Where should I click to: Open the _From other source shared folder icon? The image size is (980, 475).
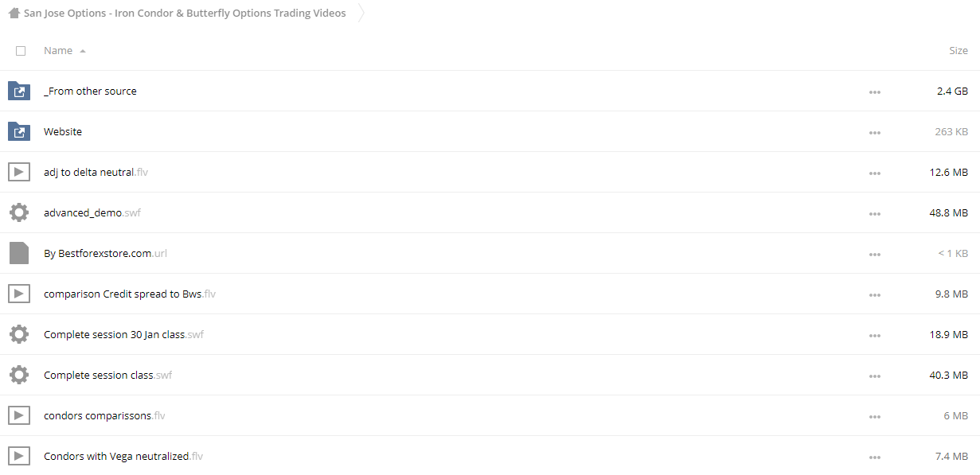(19, 91)
